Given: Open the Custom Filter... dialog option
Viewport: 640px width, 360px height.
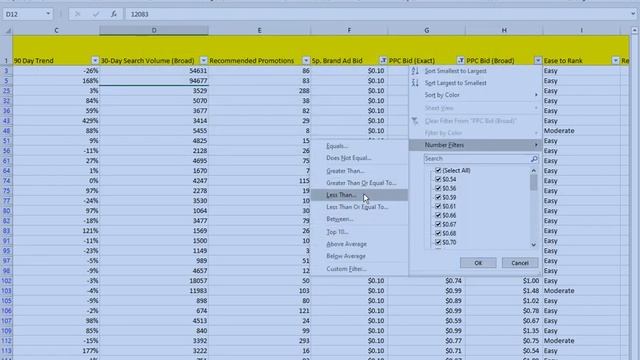Looking at the screenshot, I should (359, 269).
